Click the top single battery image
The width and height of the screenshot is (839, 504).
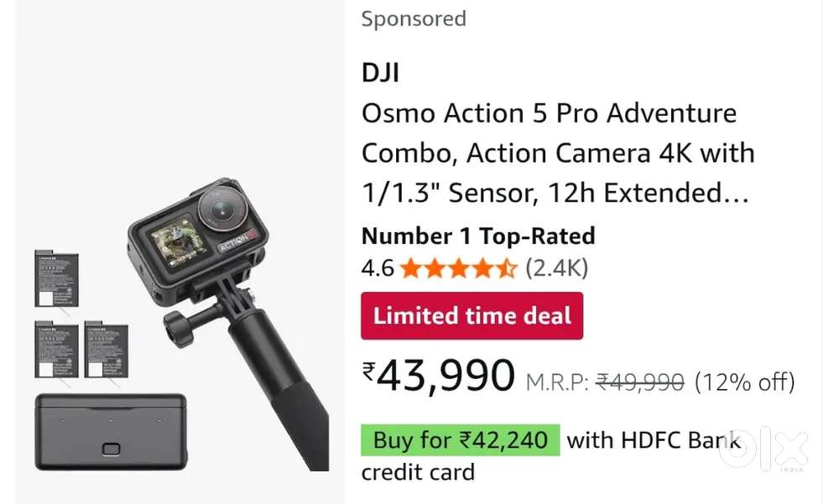pos(56,278)
